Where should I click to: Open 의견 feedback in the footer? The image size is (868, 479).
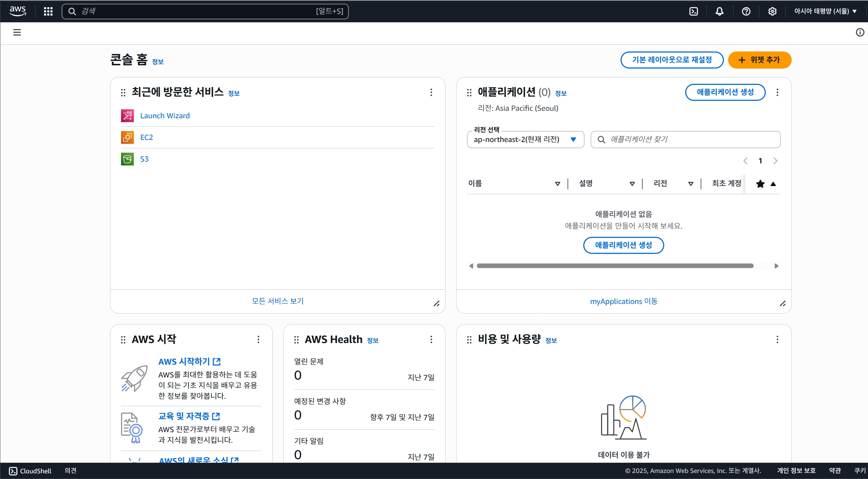coord(70,470)
